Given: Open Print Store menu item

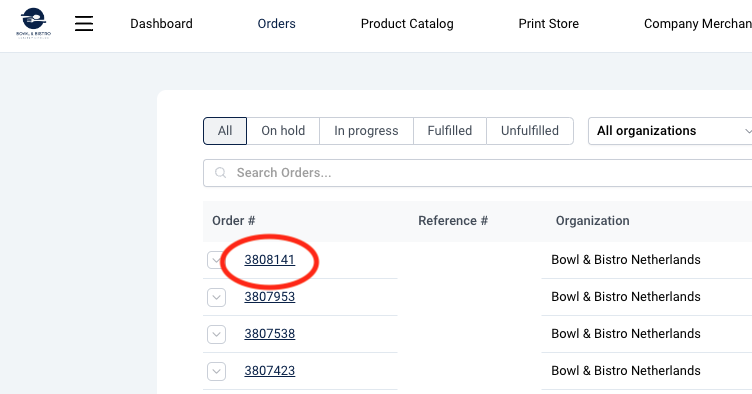Looking at the screenshot, I should (x=549, y=23).
